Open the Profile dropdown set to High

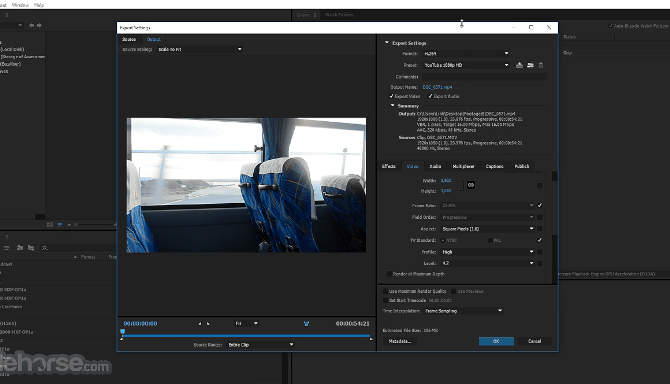(488, 252)
